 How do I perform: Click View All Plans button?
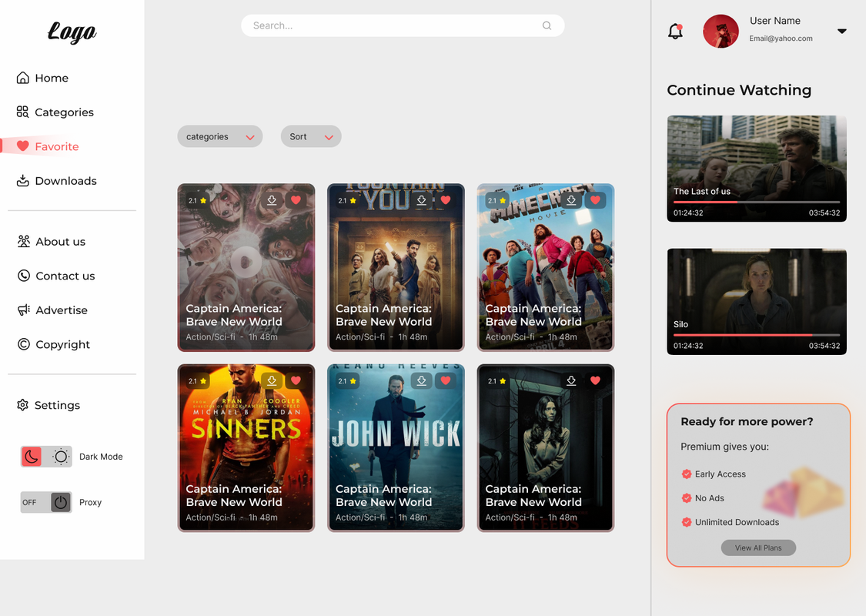point(758,547)
